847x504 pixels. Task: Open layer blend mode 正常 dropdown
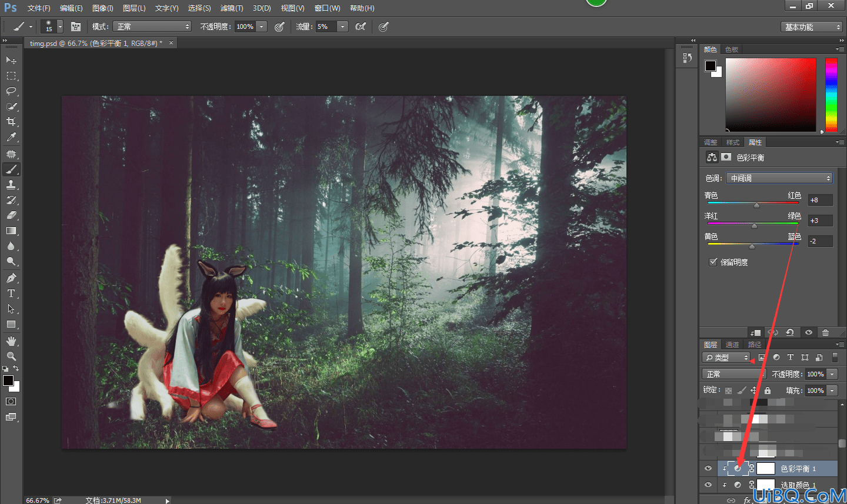point(733,374)
